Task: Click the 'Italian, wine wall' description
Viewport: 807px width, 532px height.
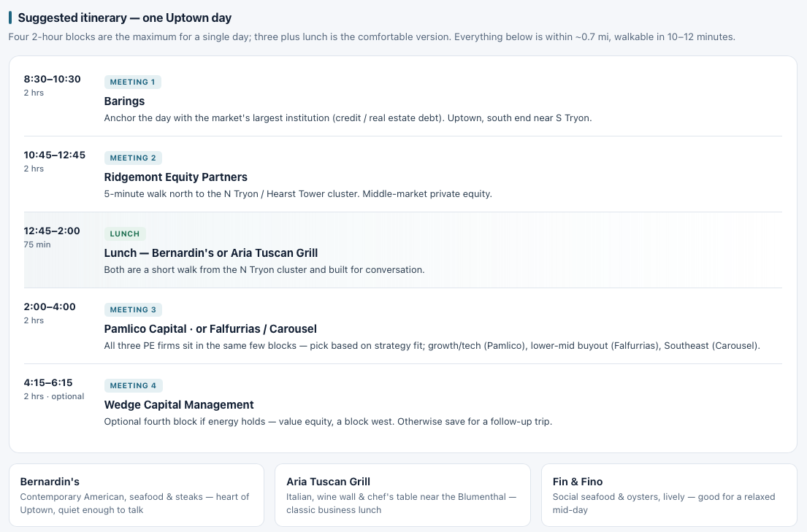Action: [401, 504]
